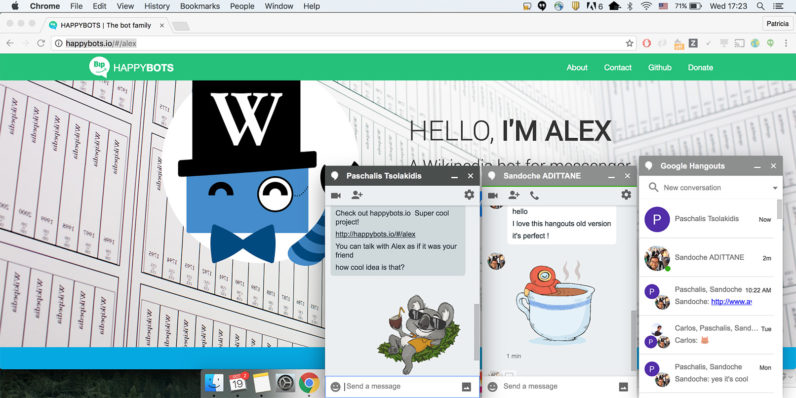Select the HAPPYBOTS browser tab
Viewport: 796px width, 398px height.
pyautogui.click(x=106, y=25)
